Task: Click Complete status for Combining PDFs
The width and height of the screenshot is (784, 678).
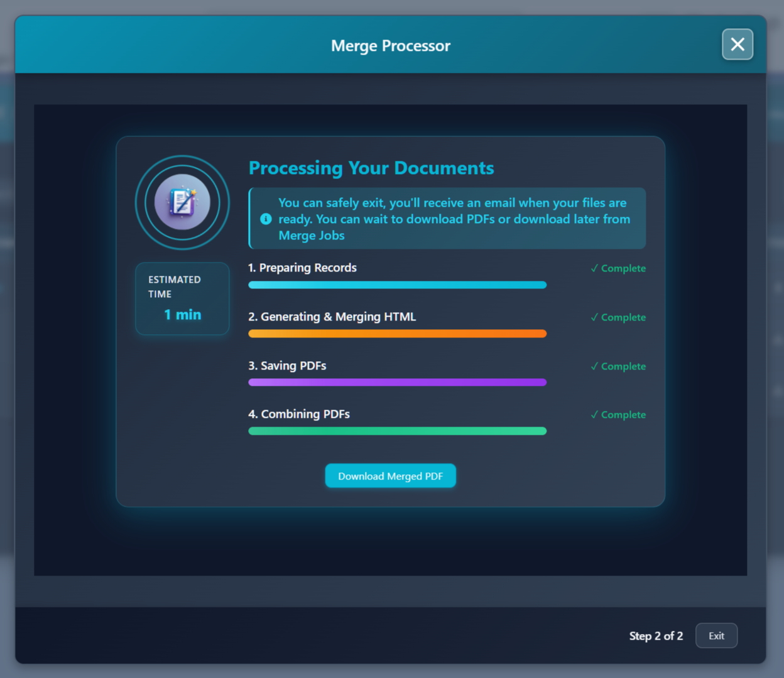Action: [622, 415]
